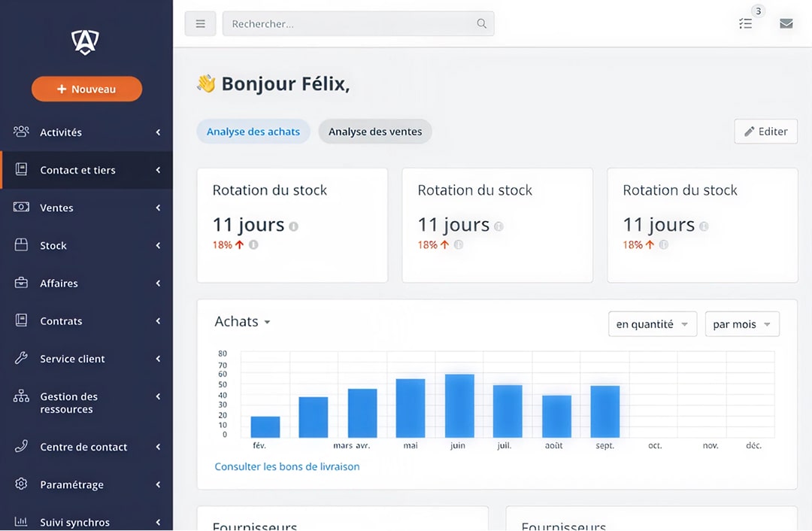This screenshot has height=531, width=812.
Task: Click the app logo in sidebar
Action: pos(86,42)
